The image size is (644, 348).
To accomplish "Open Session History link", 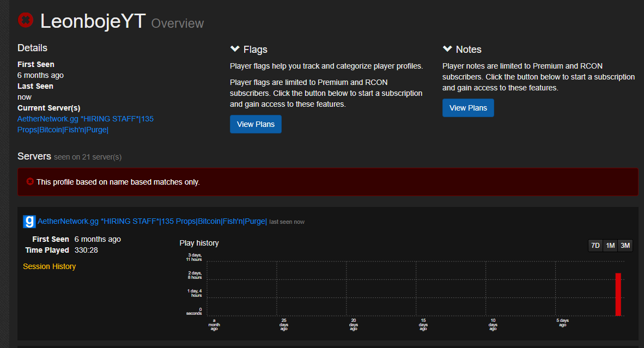I will pos(49,266).
